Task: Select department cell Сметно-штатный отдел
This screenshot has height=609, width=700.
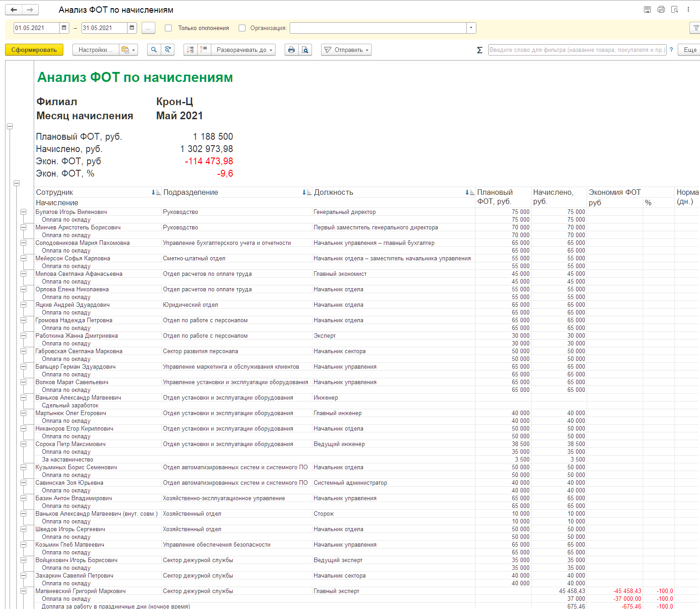Action: tap(237, 258)
